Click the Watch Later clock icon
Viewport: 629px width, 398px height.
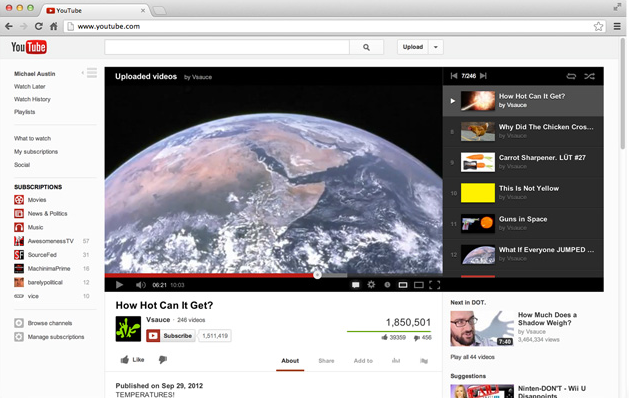pyautogui.click(x=387, y=285)
